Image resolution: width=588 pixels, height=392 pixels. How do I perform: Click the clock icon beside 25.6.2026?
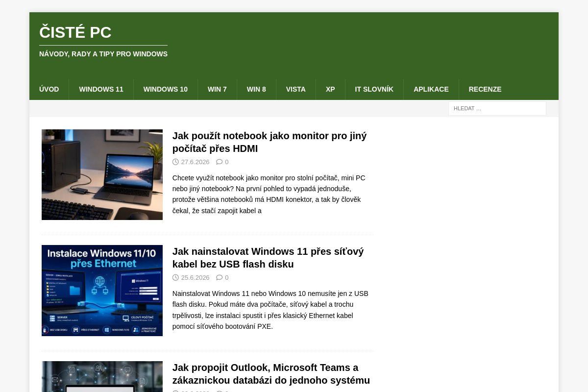coord(175,277)
